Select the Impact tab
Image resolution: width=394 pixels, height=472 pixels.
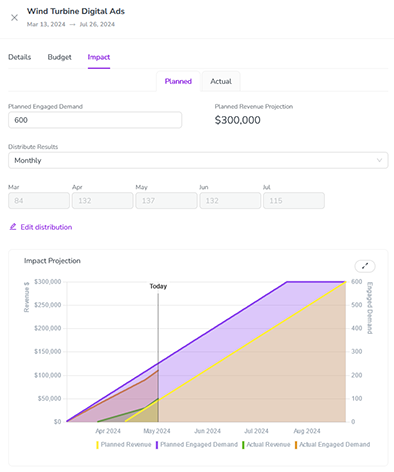click(99, 57)
